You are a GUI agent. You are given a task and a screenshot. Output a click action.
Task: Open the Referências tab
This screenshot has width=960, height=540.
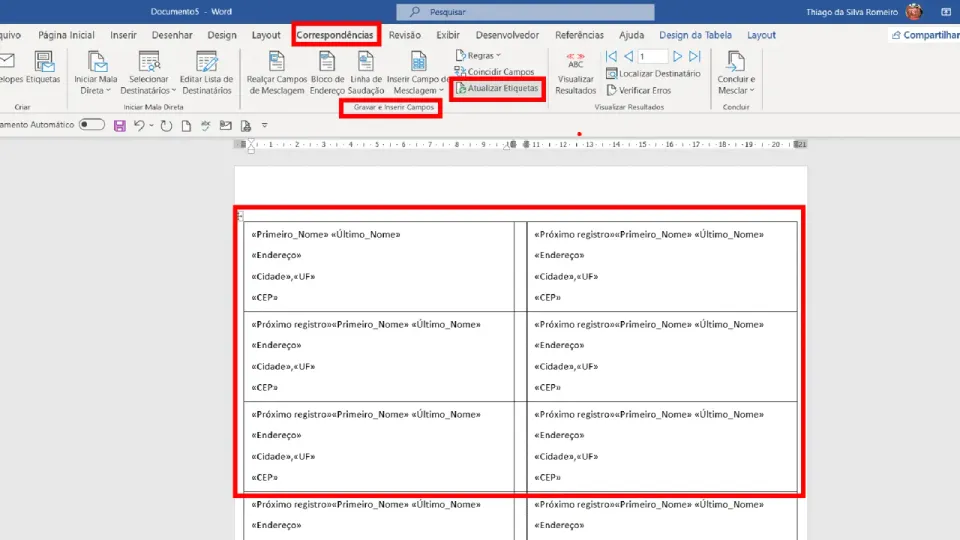(x=579, y=35)
